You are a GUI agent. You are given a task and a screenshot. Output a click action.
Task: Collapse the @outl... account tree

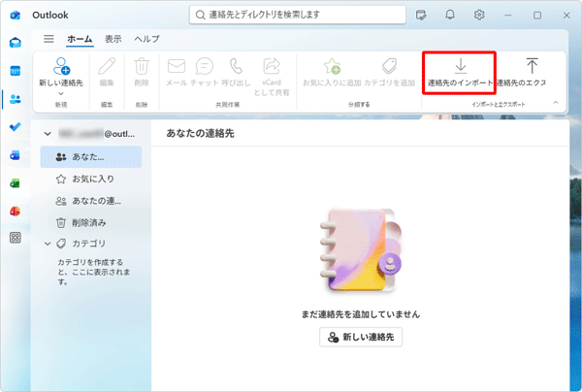tap(48, 134)
